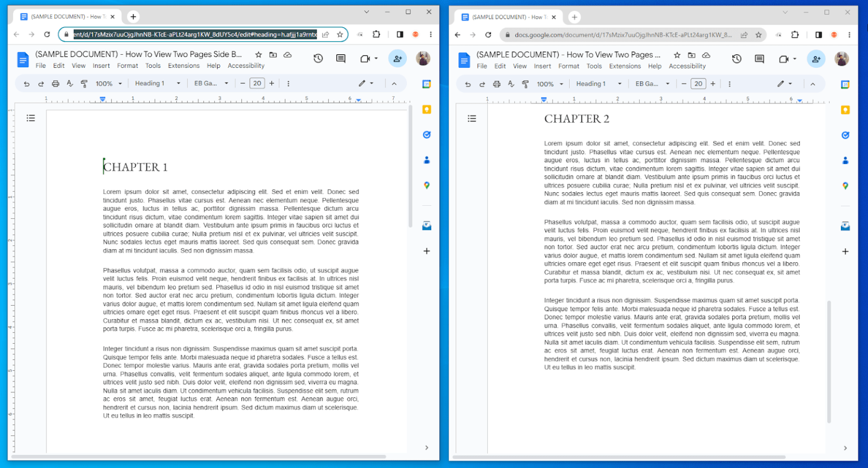868x468 pixels.
Task: Show document outline in left window
Action: click(31, 118)
